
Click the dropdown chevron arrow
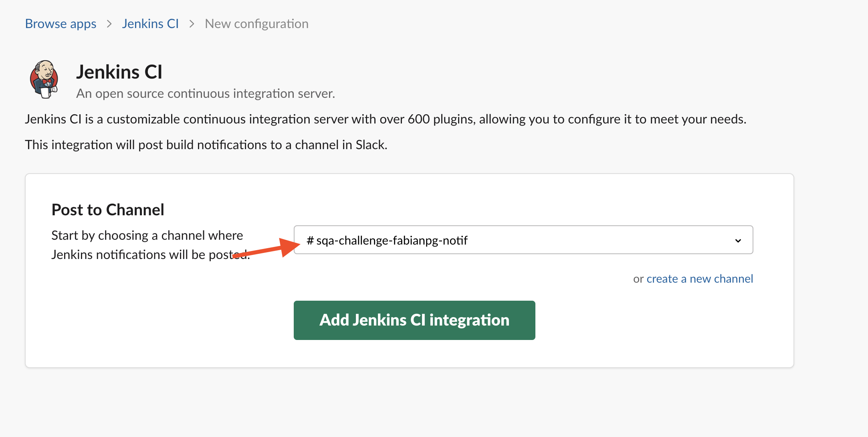738,241
